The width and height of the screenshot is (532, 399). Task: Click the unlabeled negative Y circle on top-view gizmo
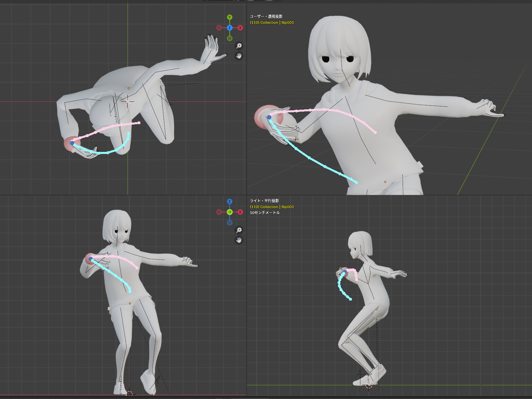tap(230, 38)
